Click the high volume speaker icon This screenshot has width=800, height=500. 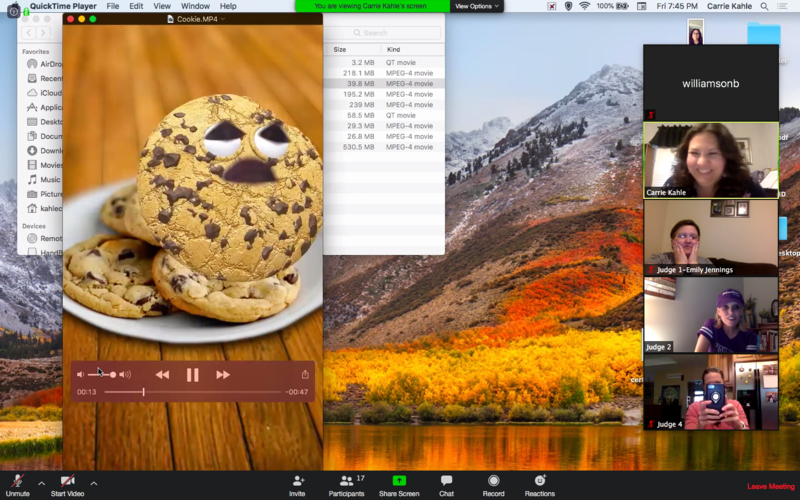125,374
